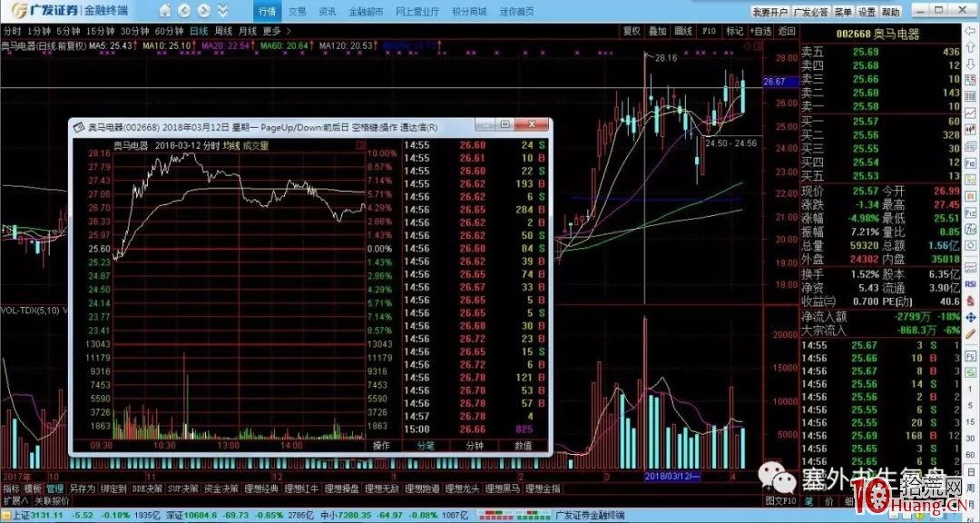Switch chart to 60分钟 period
Viewport: 980px width, 523px height.
click(170, 31)
